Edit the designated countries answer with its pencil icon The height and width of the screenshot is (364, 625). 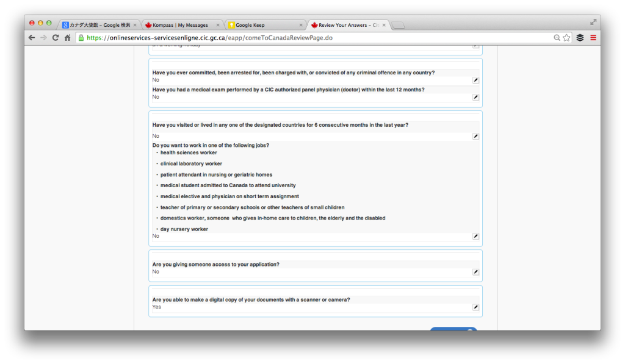tap(475, 136)
